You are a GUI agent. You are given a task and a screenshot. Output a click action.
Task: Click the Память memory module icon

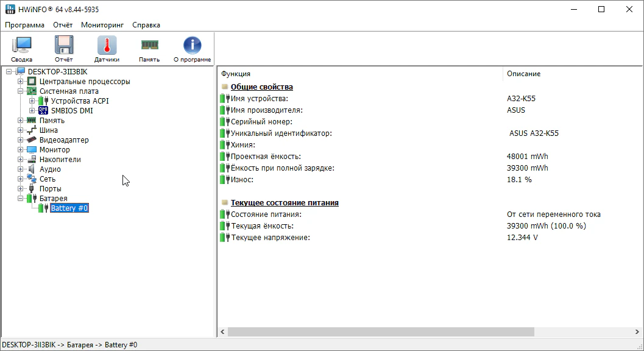coord(149,48)
